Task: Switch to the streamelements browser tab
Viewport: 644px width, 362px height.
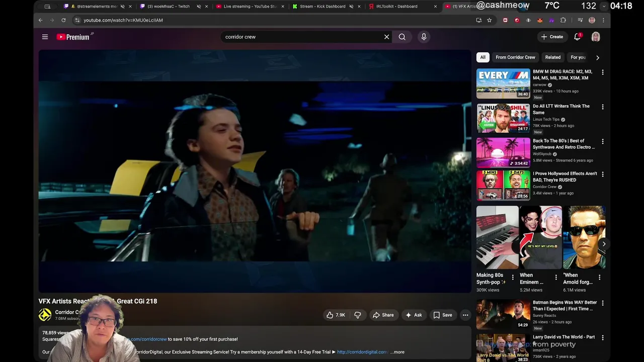Action: coord(97,7)
